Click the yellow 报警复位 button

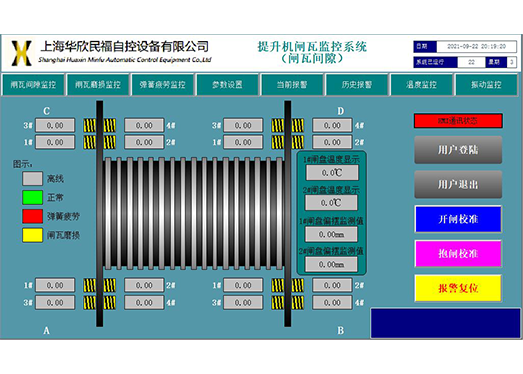(x=458, y=288)
